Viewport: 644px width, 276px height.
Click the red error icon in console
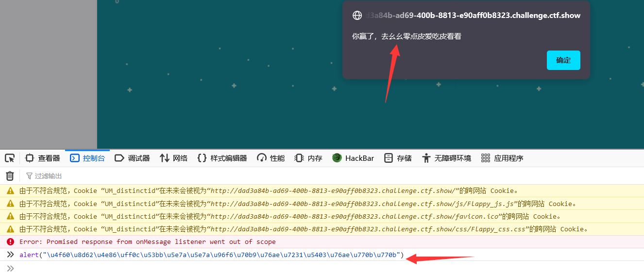[x=10, y=241]
